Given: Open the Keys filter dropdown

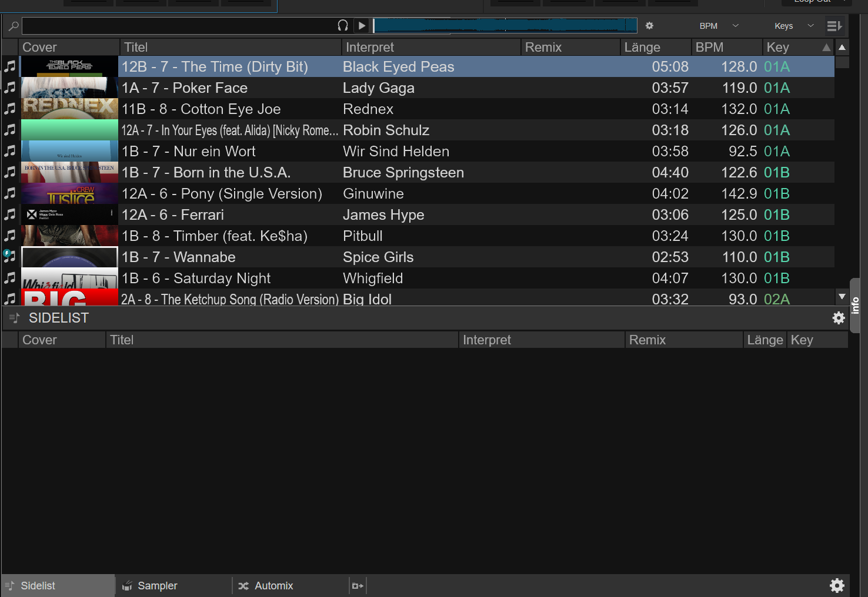Looking at the screenshot, I should pyautogui.click(x=794, y=26).
